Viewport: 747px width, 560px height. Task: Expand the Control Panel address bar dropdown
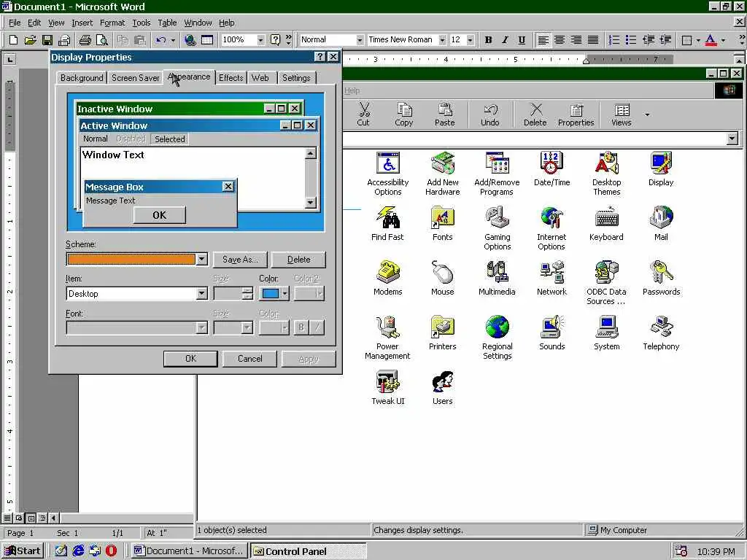pyautogui.click(x=732, y=139)
